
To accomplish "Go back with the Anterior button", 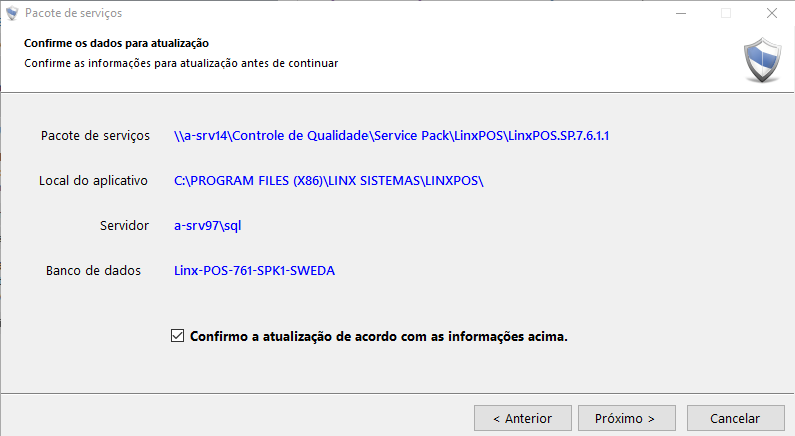I will [x=523, y=418].
